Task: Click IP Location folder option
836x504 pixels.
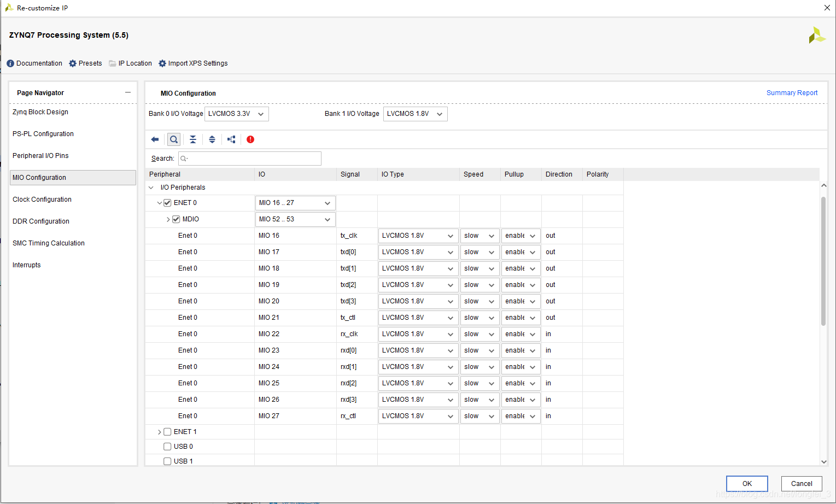Action: coord(130,63)
